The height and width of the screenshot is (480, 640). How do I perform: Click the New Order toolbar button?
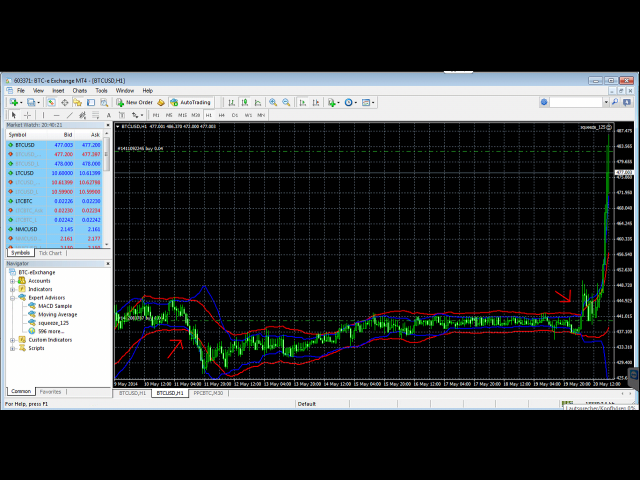coord(134,102)
